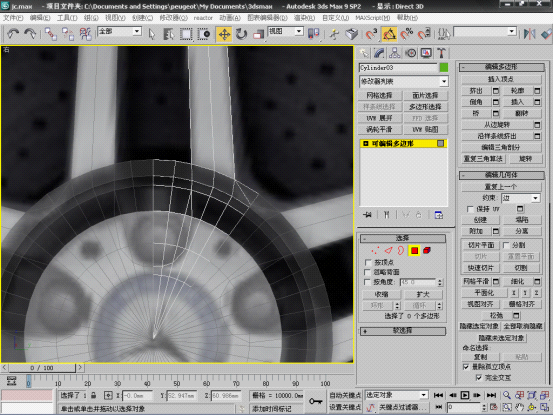Click the 插入顶点 button

coord(501,79)
